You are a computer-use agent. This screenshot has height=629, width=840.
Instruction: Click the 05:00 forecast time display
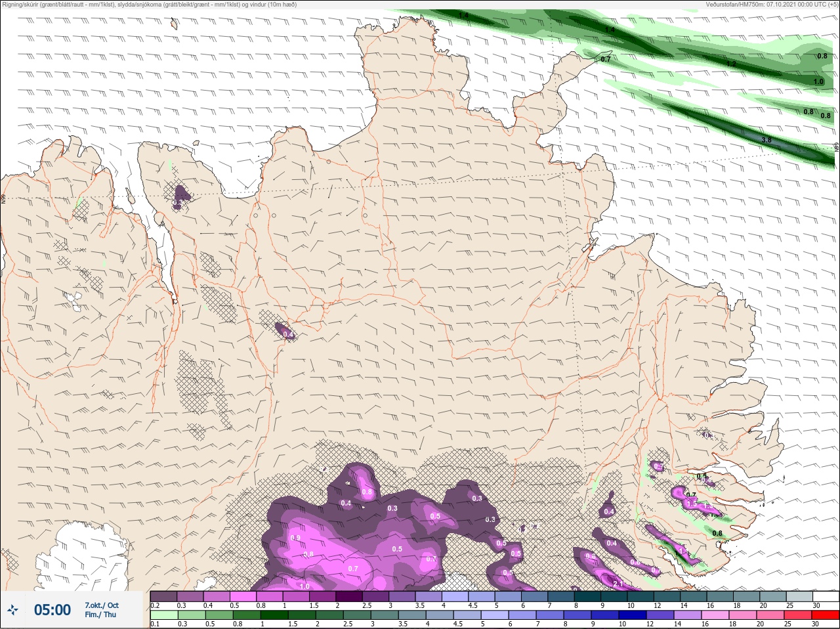pos(52,610)
